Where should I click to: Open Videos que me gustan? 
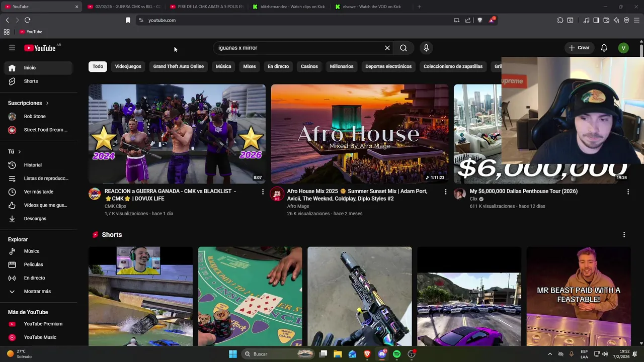click(39, 205)
